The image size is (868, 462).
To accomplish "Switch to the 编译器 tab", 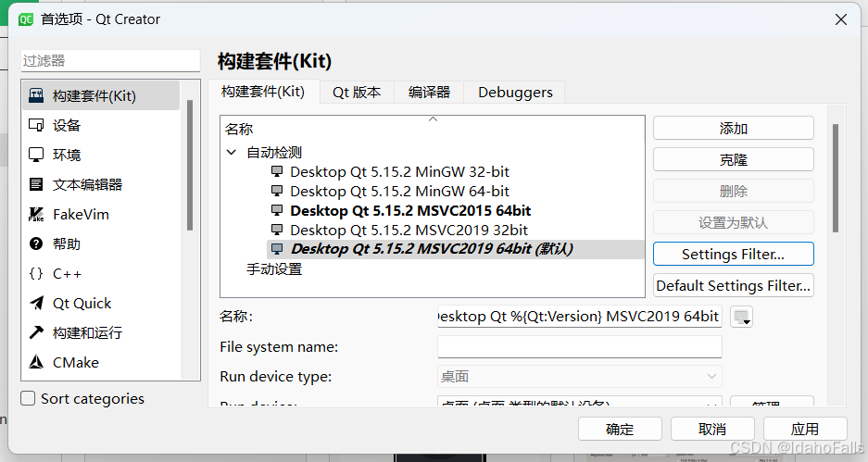I will click(429, 93).
